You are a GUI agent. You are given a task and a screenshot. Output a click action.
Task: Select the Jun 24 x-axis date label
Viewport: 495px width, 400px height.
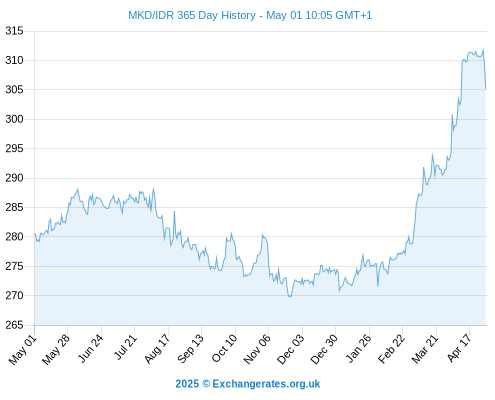point(90,348)
